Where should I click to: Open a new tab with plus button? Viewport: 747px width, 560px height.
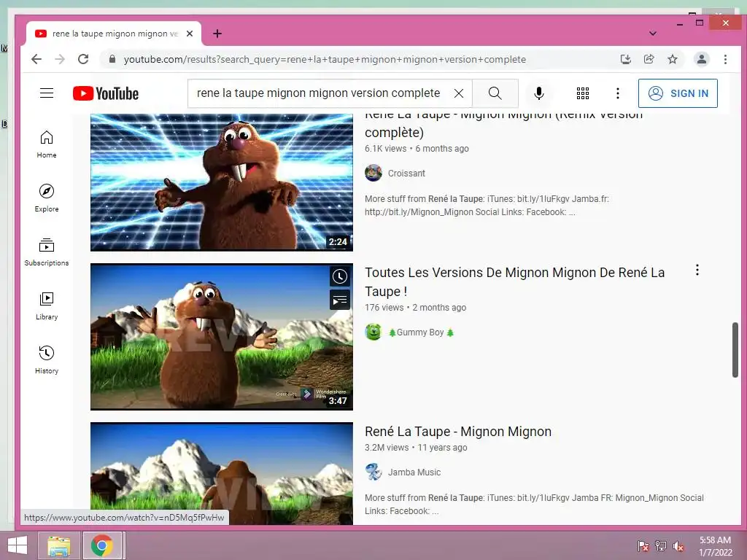(x=217, y=34)
